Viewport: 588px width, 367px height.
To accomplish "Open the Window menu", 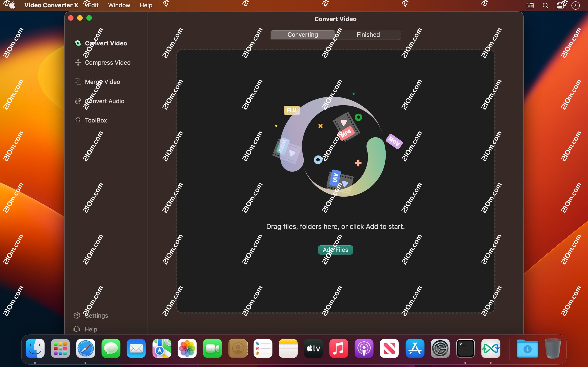I will (x=119, y=5).
